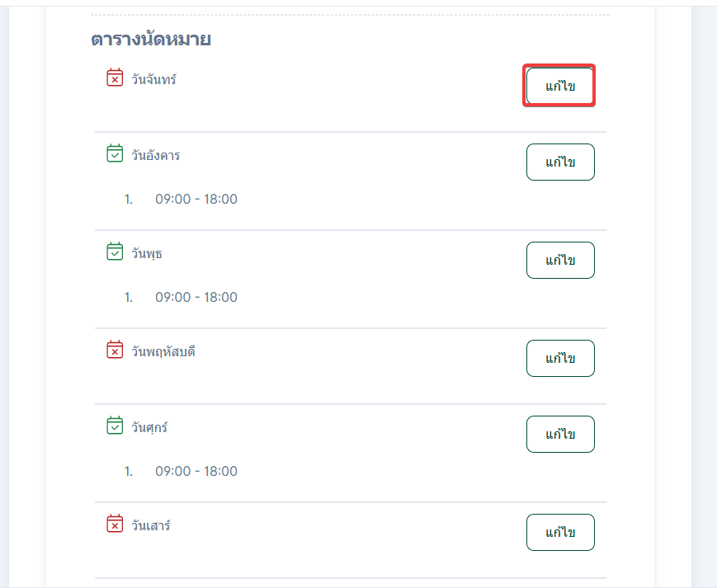This screenshot has width=717, height=588.
Task: Click the red calendar icon beside วันจันทร์
Action: 115,78
